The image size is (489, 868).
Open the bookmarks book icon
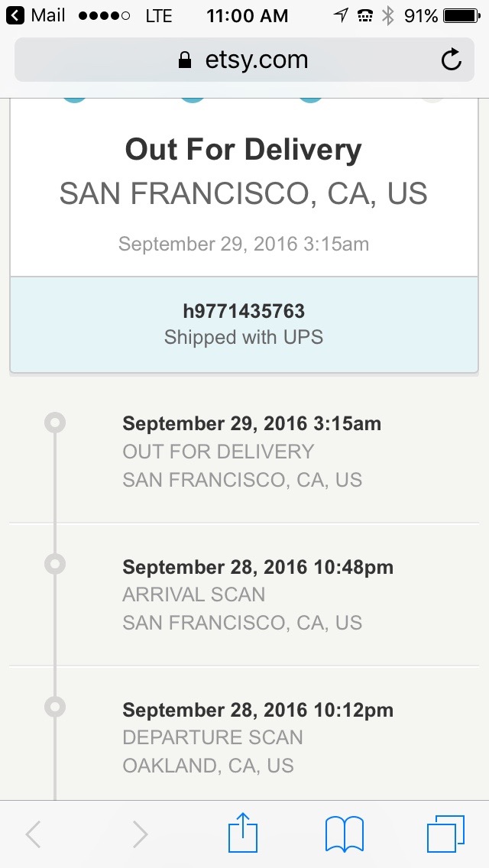344,834
